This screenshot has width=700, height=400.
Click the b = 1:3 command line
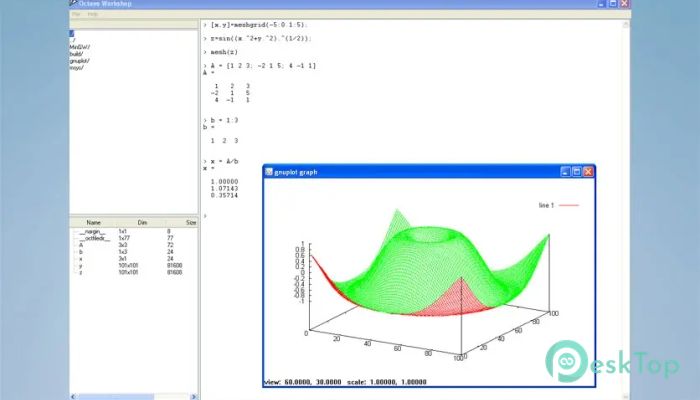click(x=221, y=120)
